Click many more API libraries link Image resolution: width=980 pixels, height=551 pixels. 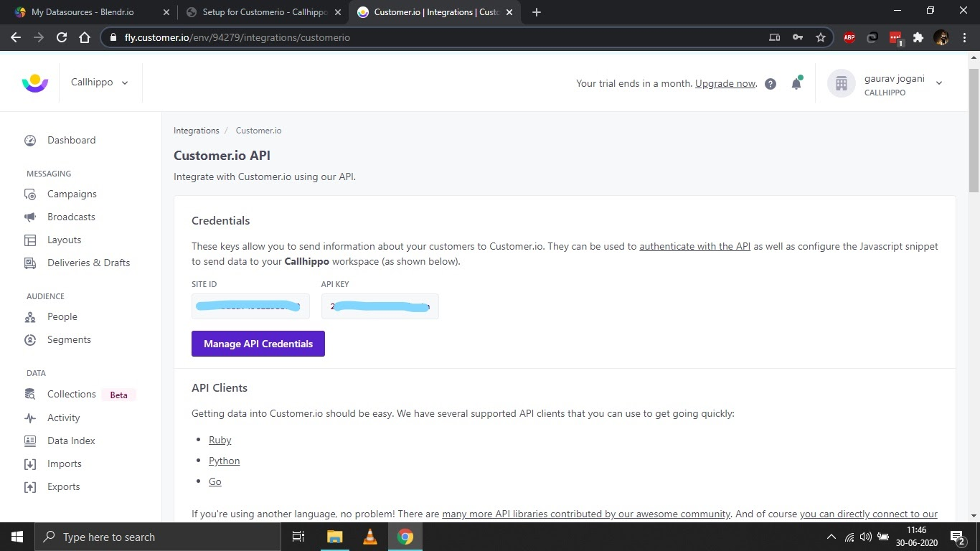click(x=586, y=514)
